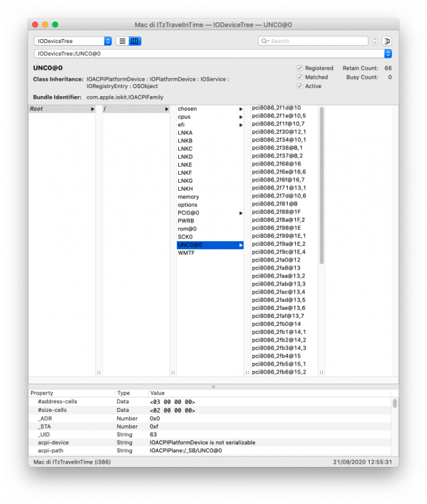Click the Value column header
Image resolution: width=427 pixels, height=504 pixels.
[x=270, y=393]
